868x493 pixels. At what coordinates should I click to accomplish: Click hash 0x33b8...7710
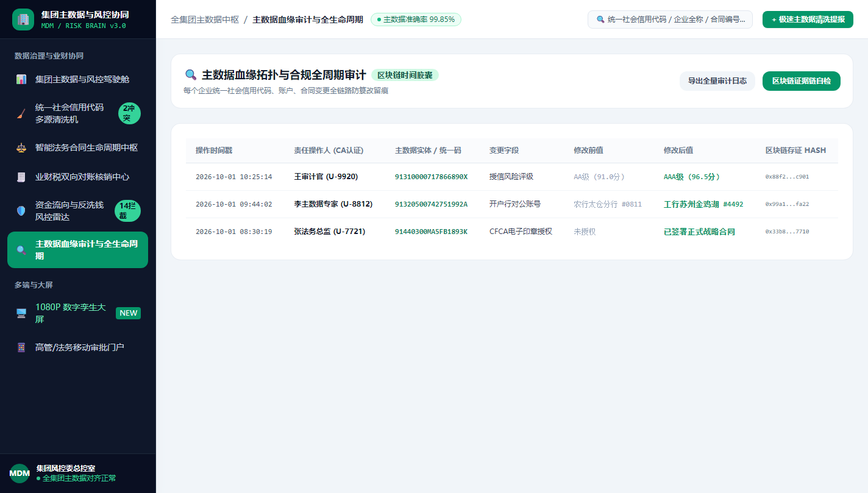point(788,232)
